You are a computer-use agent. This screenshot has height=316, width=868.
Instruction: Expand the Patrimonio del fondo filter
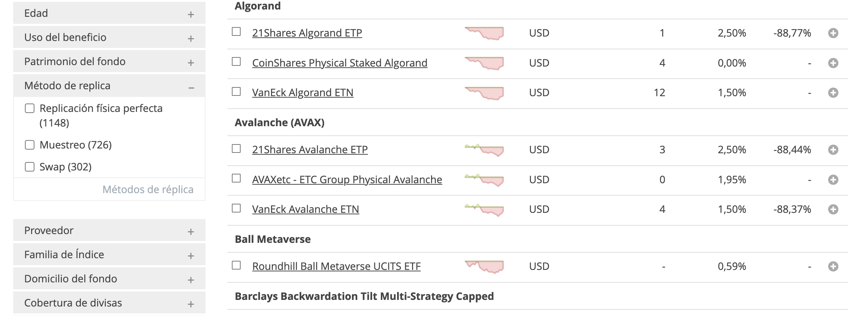pos(191,63)
